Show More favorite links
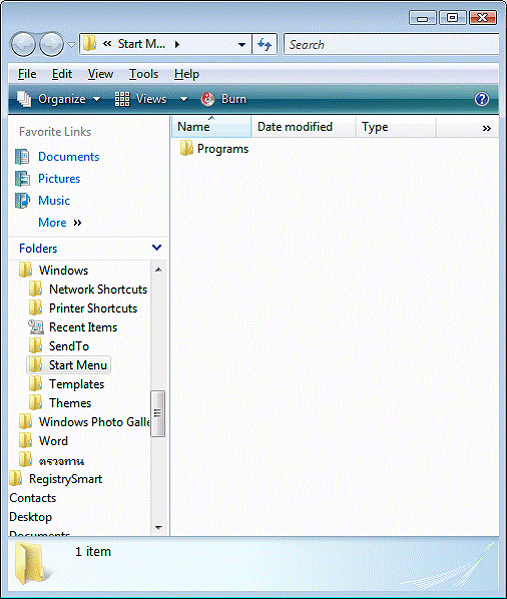 click(60, 223)
